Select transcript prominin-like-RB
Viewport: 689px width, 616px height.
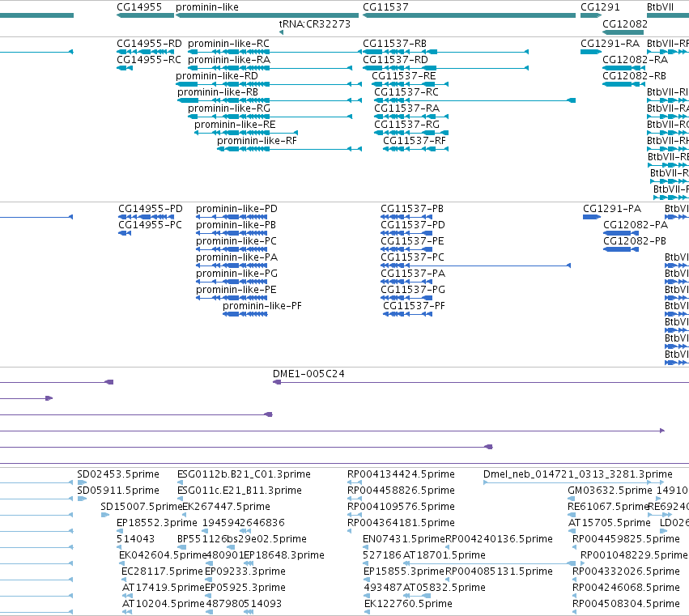270,100
